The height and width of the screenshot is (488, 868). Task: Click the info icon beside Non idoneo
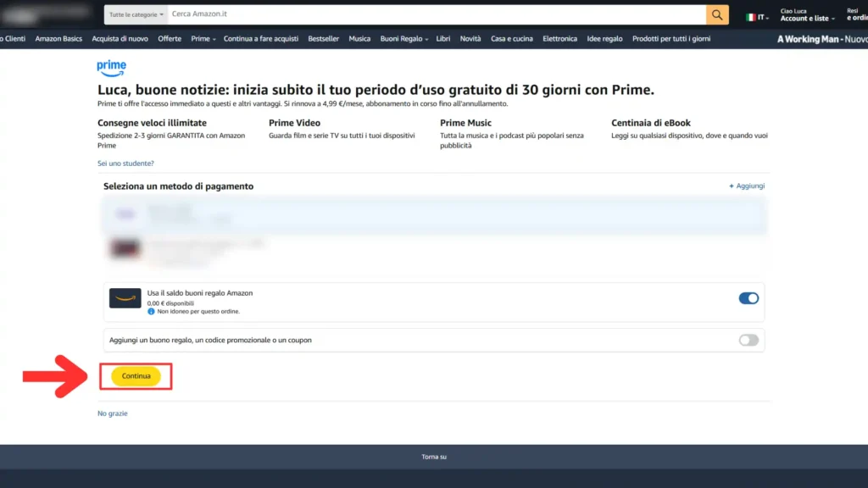pos(151,312)
